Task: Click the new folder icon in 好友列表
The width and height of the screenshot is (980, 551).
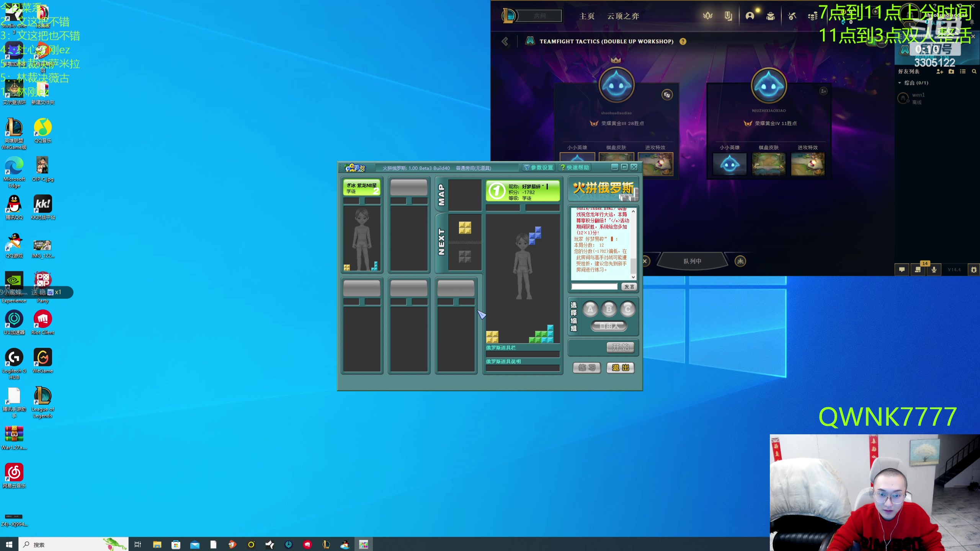Action: pos(951,72)
